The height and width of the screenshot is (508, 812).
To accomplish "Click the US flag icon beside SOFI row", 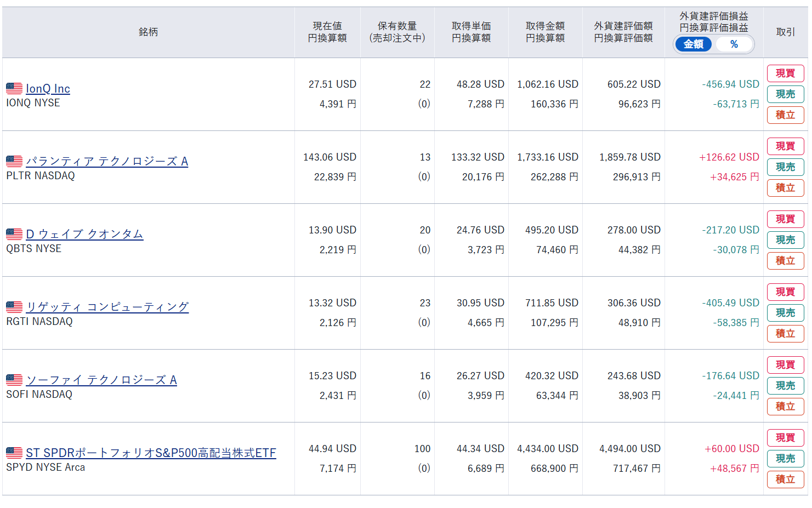I will click(x=14, y=380).
